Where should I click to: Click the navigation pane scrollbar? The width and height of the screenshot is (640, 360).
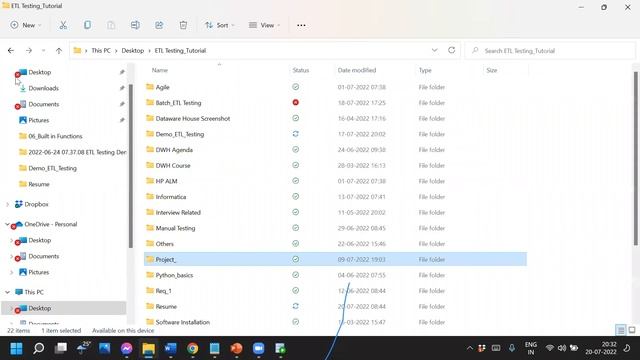131,165
